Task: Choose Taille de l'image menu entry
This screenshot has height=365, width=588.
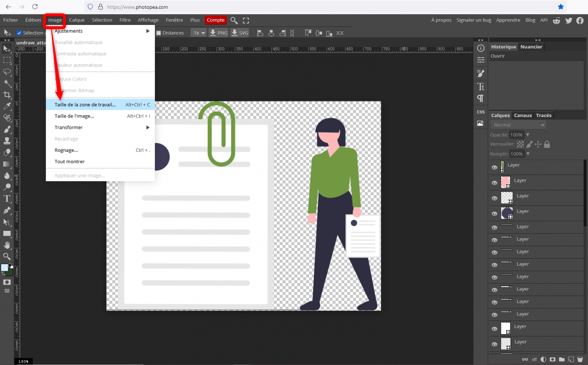Action: tap(74, 116)
